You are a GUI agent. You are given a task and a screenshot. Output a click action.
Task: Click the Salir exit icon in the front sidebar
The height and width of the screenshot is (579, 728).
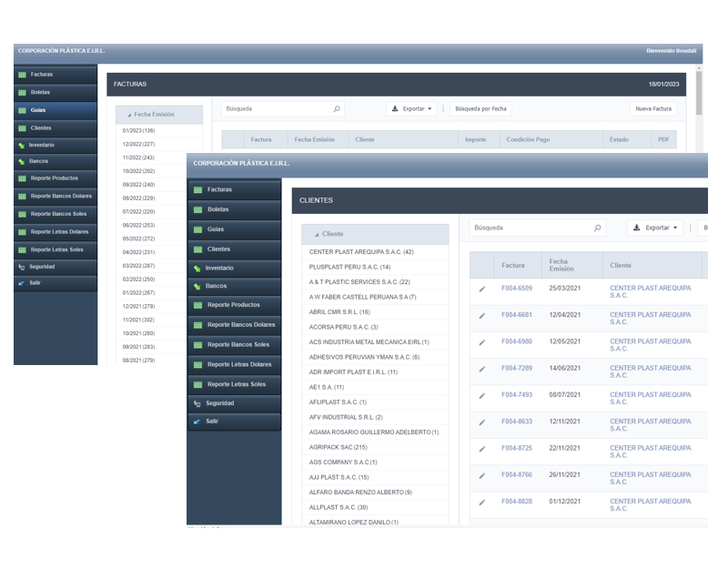tap(197, 422)
